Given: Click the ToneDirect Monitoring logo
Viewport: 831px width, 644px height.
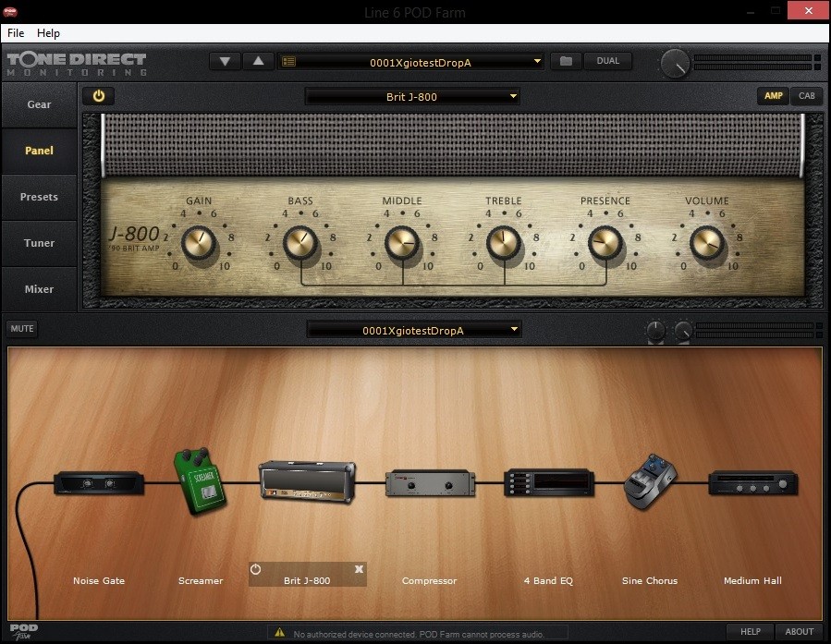Looking at the screenshot, I should click(x=77, y=64).
